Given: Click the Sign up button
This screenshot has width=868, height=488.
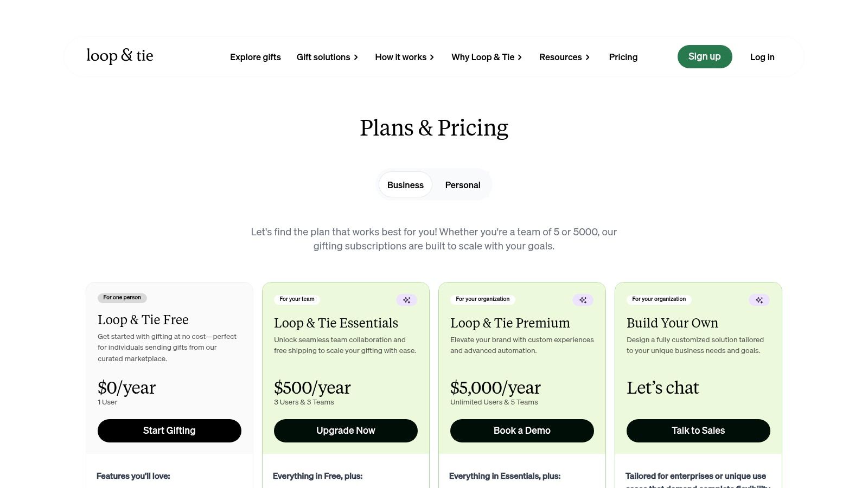Looking at the screenshot, I should (x=704, y=56).
